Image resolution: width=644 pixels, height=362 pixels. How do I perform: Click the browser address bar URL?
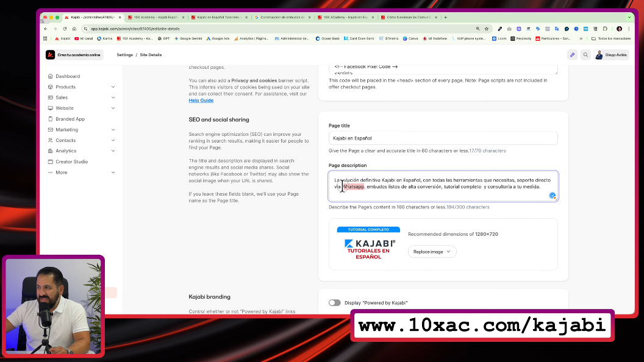(135, 29)
